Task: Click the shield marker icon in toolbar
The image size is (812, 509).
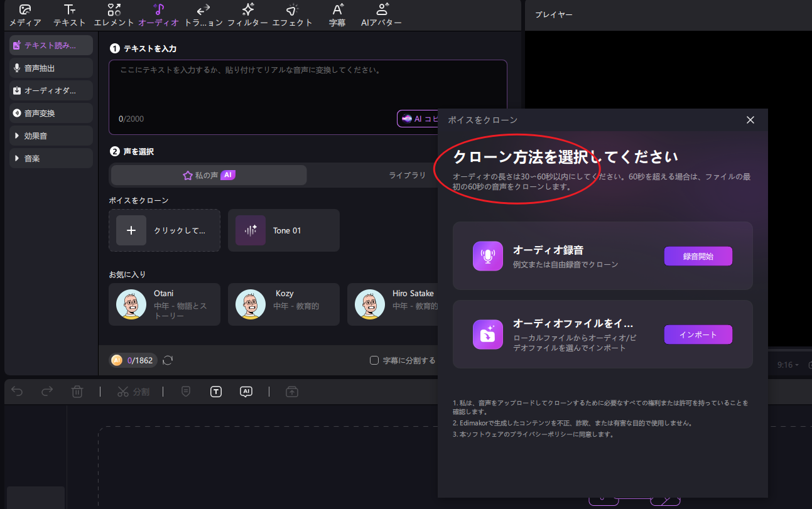Action: 186,392
